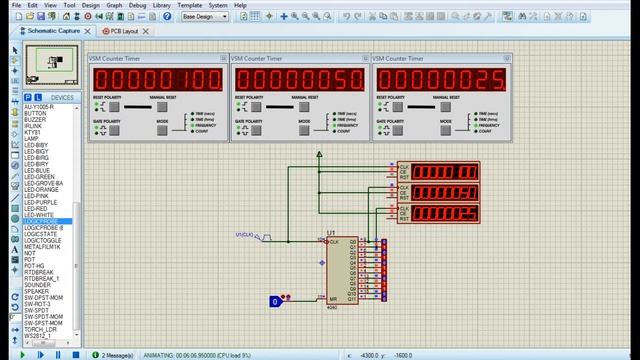Select the Graph Mode tool

tap(15, 144)
